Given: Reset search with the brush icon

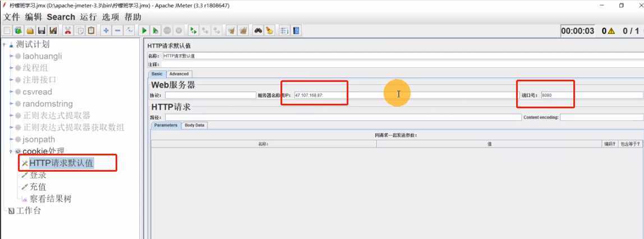Looking at the screenshot, I should pos(269,30).
